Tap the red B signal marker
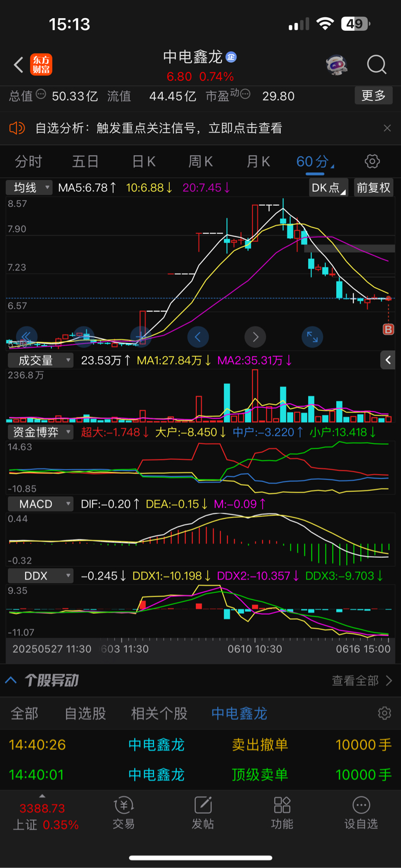 [x=388, y=329]
